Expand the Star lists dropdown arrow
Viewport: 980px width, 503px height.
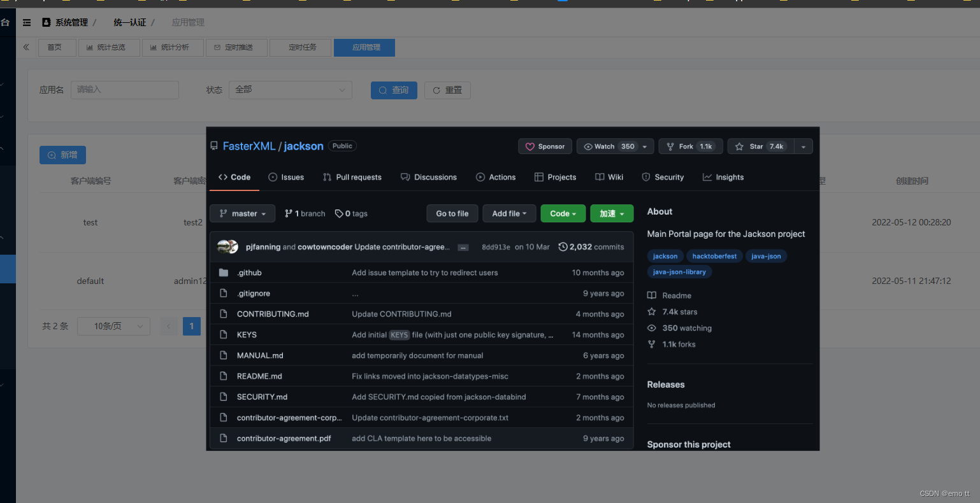(803, 146)
